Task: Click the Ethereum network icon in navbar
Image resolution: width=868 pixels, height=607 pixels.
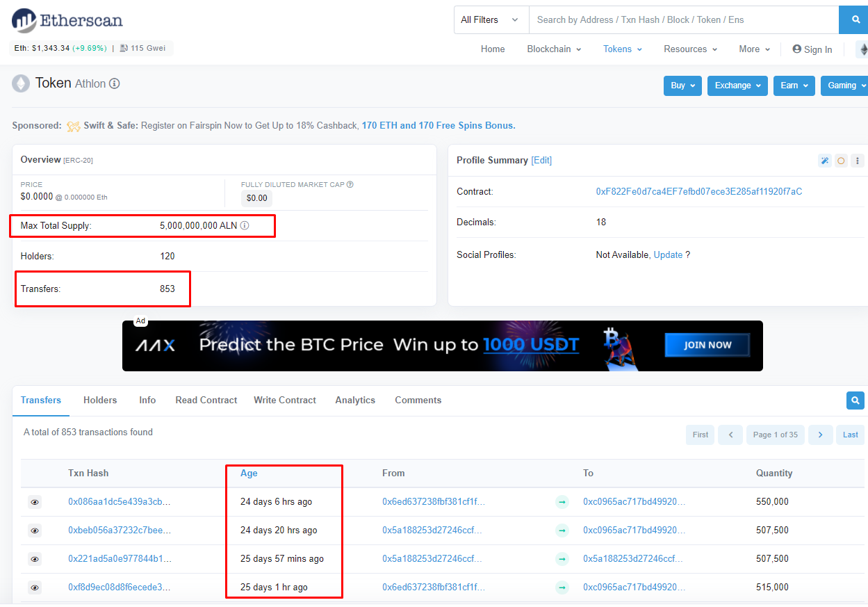Action: point(864,49)
